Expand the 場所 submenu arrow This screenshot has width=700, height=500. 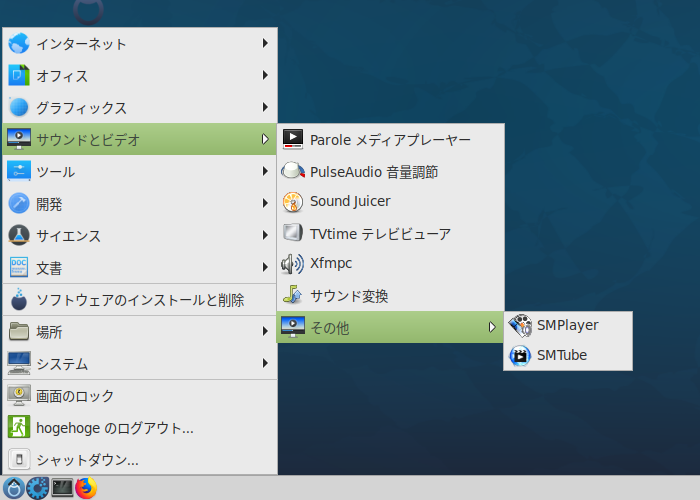[x=265, y=331]
